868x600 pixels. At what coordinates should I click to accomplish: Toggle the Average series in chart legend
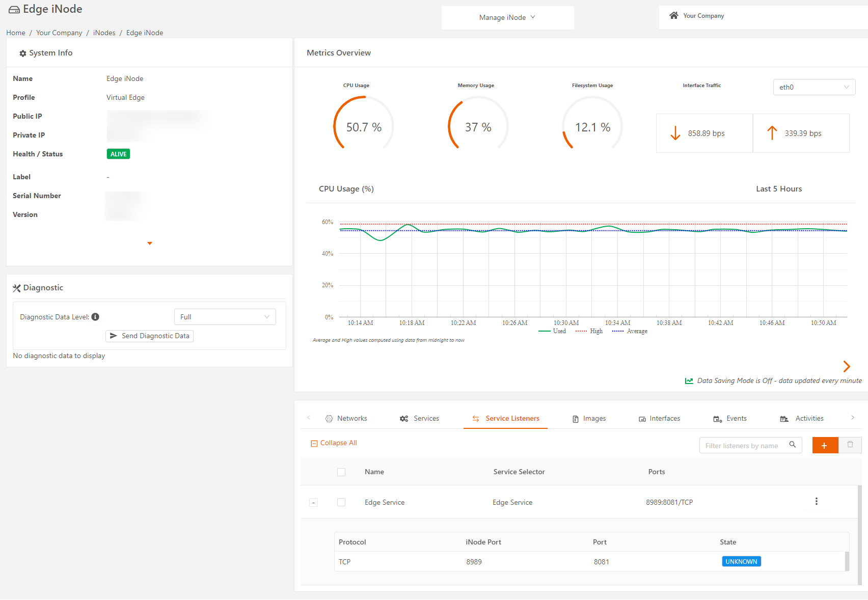click(x=630, y=331)
